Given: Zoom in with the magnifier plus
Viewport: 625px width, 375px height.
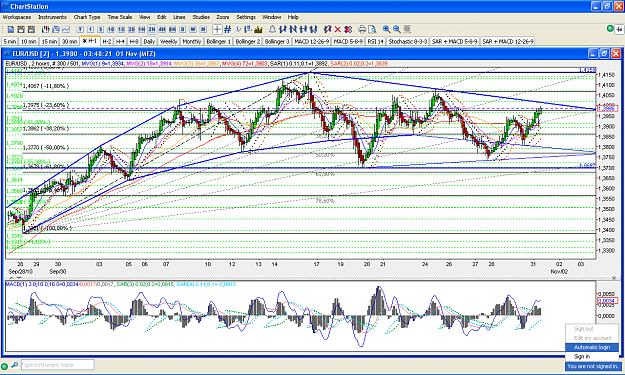Looking at the screenshot, I should [x=386, y=29].
